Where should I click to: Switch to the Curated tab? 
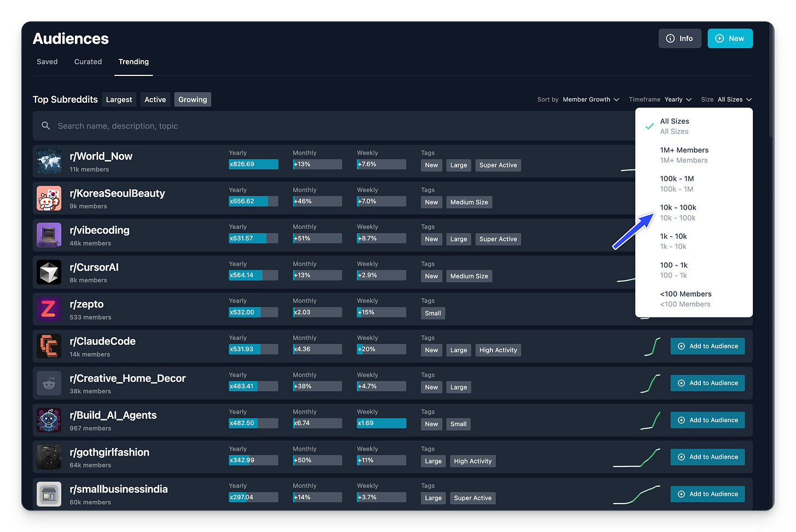[88, 62]
